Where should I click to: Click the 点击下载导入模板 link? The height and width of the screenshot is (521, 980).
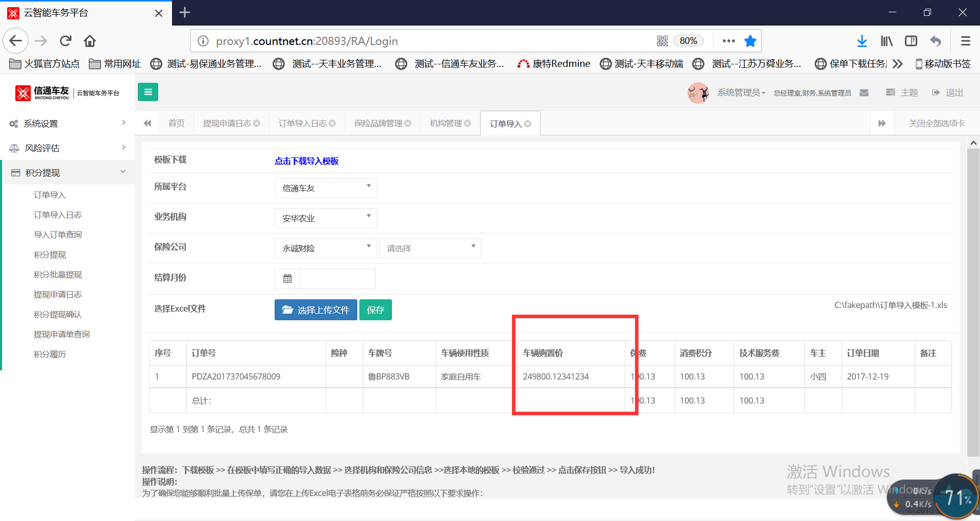pos(306,161)
